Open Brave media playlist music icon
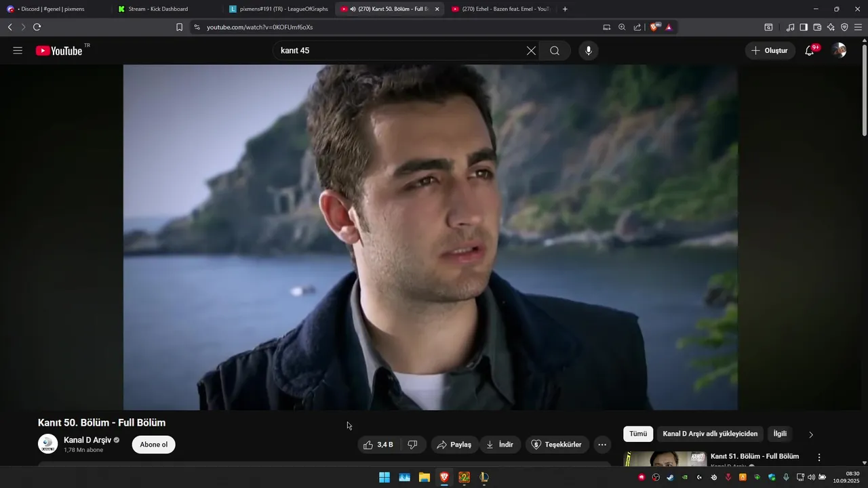The width and height of the screenshot is (868, 488). click(790, 27)
